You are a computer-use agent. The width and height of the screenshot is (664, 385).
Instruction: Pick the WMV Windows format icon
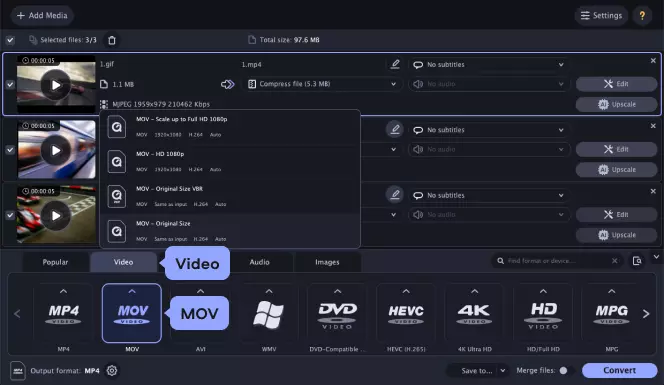tap(268, 313)
